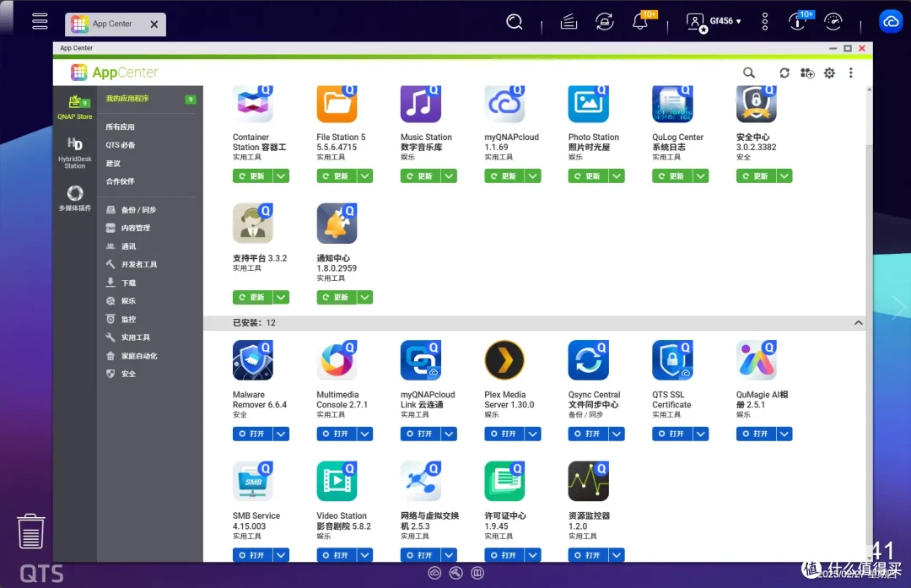Expand dropdown beside Plex Media Server open
The image size is (911, 588).
click(x=533, y=434)
